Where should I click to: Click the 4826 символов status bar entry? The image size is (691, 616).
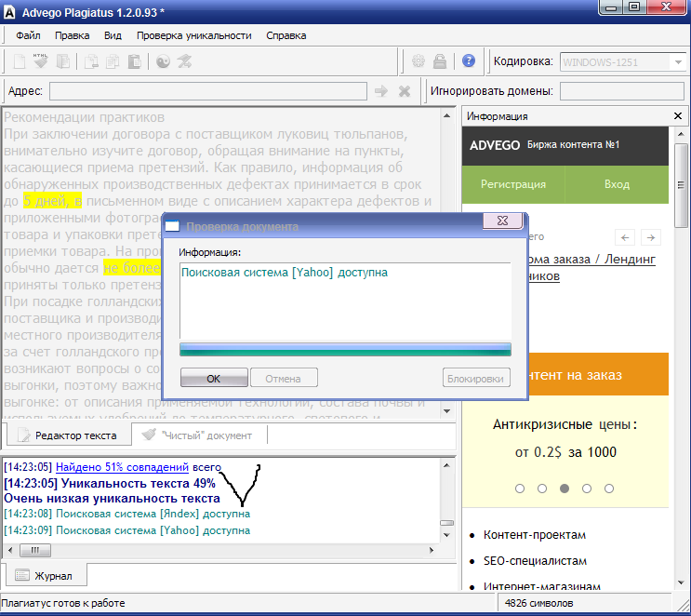point(538,603)
